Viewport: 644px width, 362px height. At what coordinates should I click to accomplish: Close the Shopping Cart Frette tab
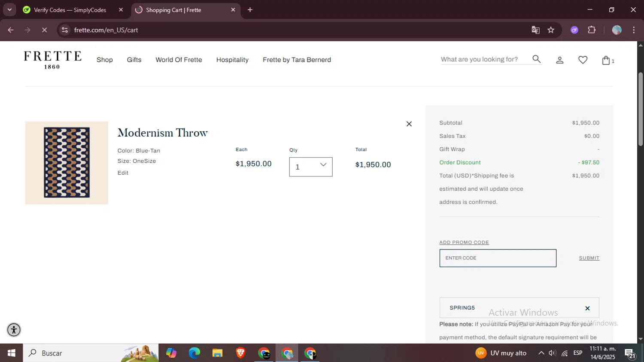coord(233,10)
